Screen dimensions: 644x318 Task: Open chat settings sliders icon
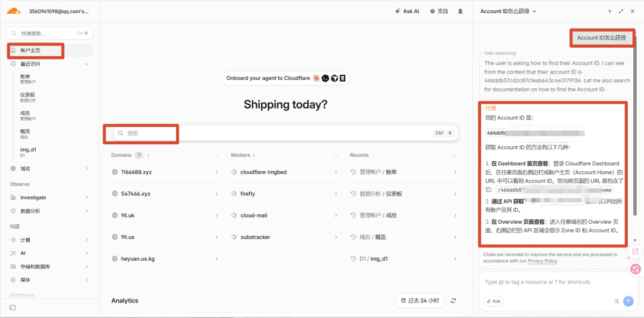(x=617, y=301)
